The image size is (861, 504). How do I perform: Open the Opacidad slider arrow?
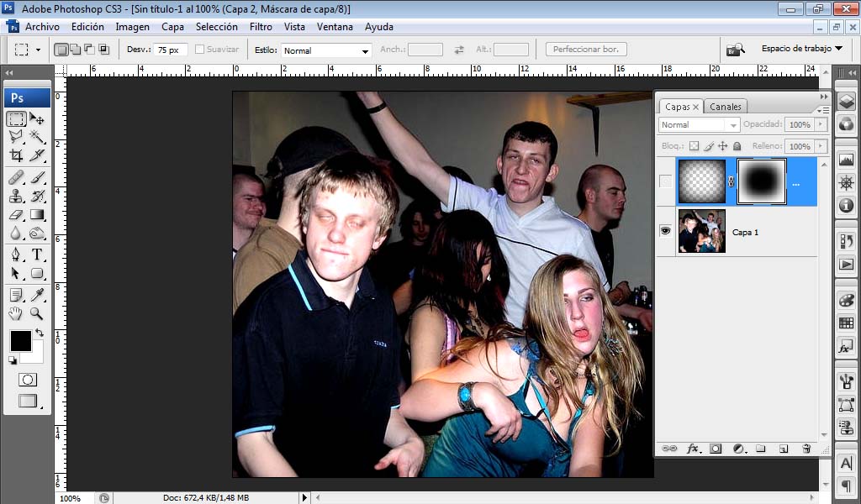pos(821,124)
